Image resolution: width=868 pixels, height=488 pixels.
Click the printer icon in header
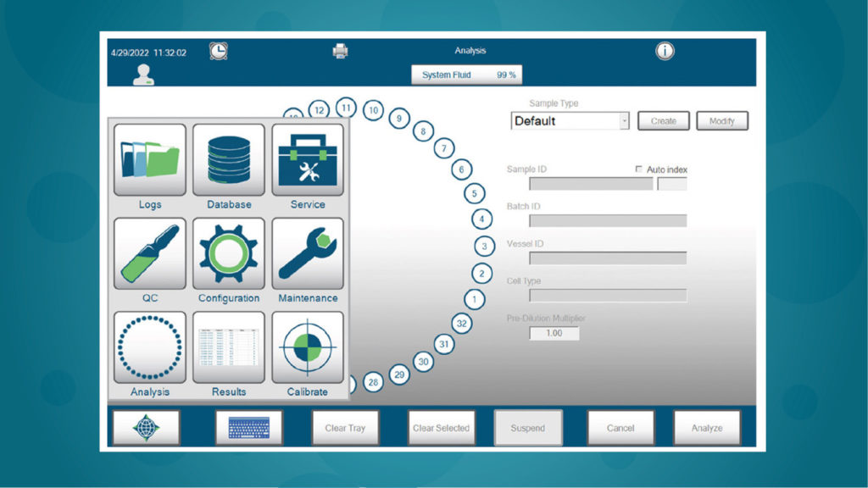(x=340, y=51)
